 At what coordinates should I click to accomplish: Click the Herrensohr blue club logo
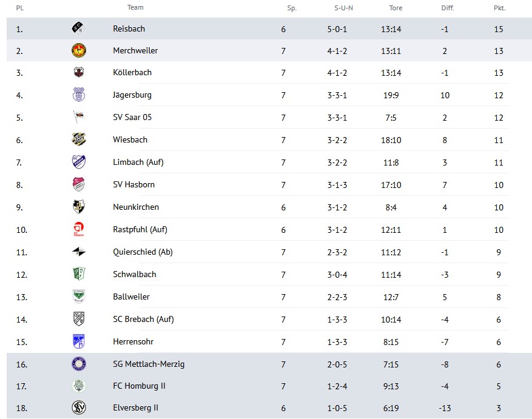tap(79, 341)
